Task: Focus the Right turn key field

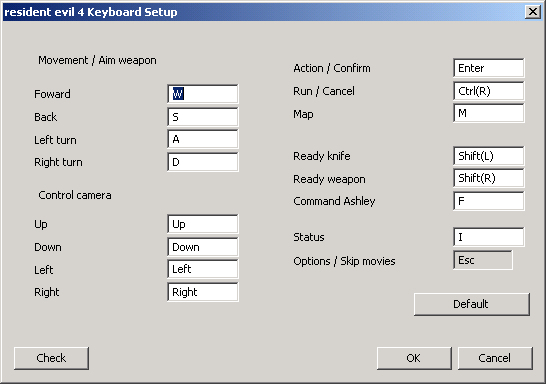Action: [203, 162]
